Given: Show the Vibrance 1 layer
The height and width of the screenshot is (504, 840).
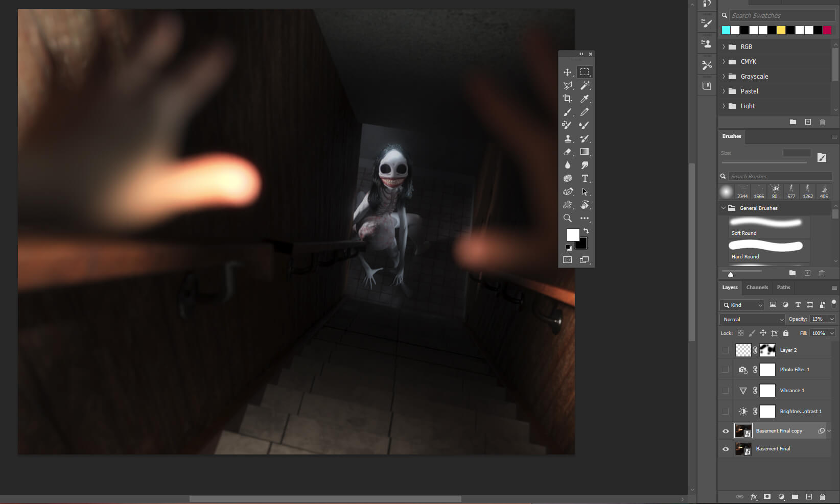Looking at the screenshot, I should (x=726, y=391).
